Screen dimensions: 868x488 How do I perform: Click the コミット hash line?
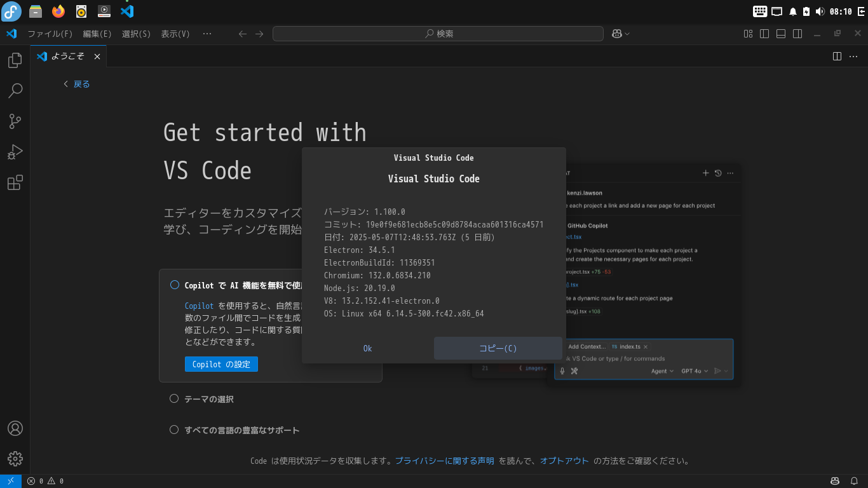point(434,224)
